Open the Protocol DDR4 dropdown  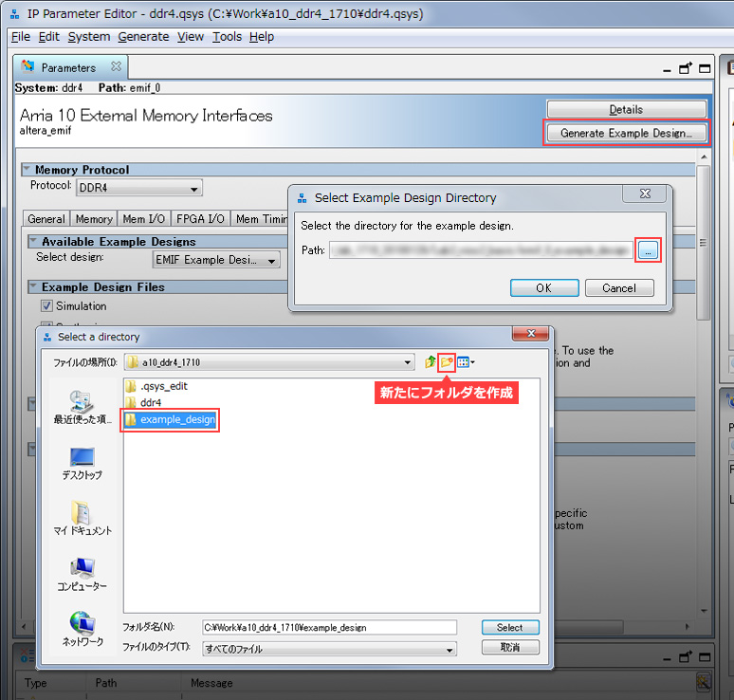point(138,189)
